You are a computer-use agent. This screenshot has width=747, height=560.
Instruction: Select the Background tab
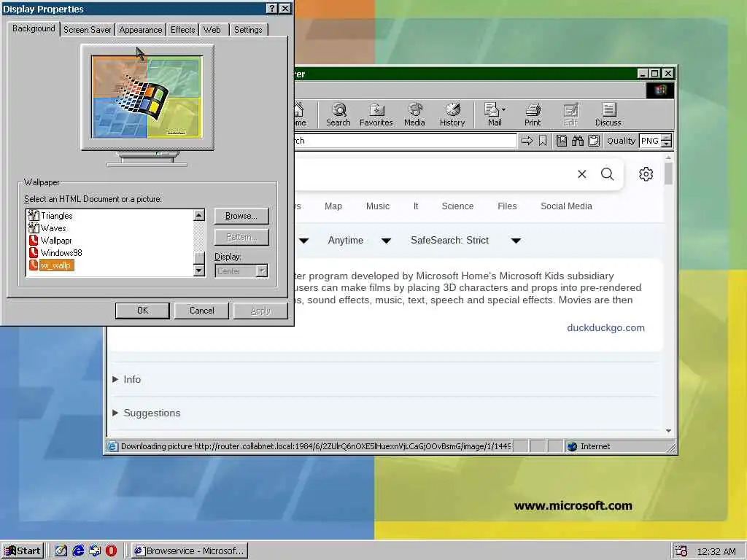pyautogui.click(x=34, y=28)
